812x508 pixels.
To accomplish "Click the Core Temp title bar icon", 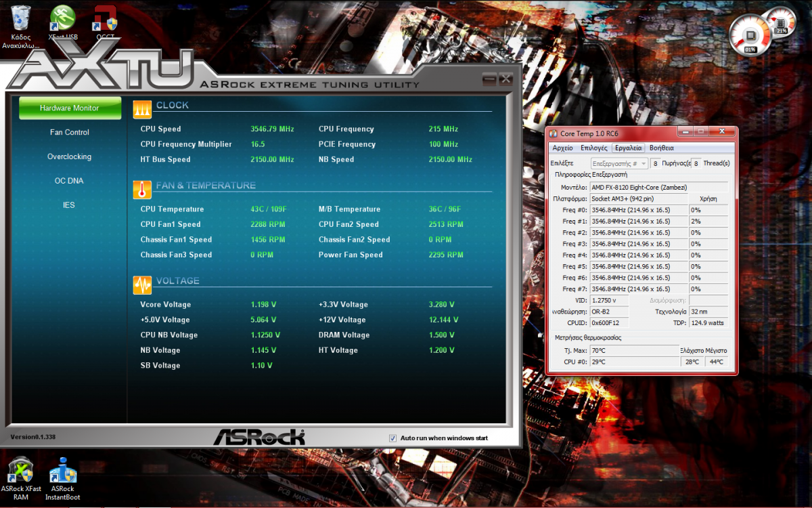I will (553, 134).
